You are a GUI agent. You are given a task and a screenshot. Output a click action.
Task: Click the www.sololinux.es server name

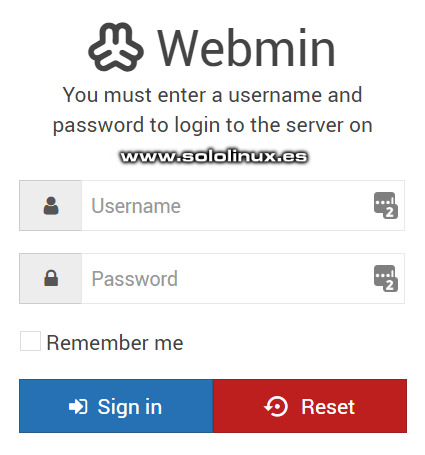tap(214, 156)
